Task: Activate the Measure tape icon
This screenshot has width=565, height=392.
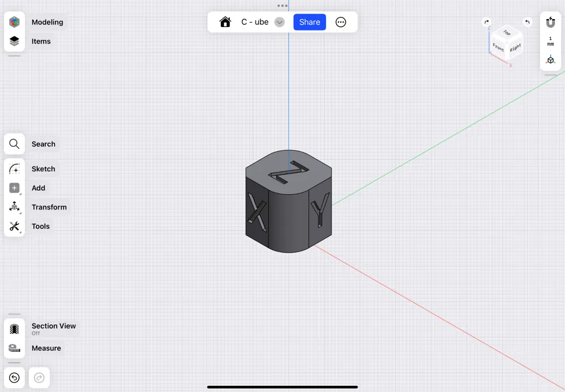Action: [x=15, y=348]
